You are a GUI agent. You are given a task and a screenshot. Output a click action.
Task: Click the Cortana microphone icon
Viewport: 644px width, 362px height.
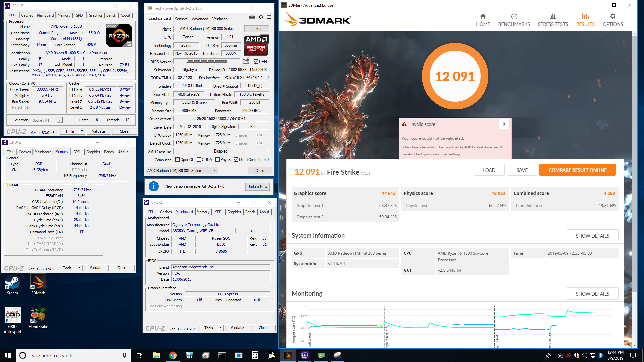(124, 355)
